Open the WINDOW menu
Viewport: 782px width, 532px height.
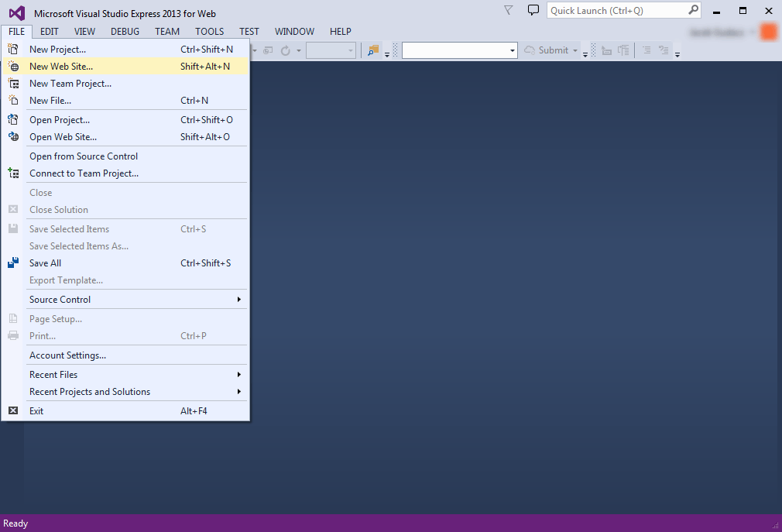click(x=294, y=32)
